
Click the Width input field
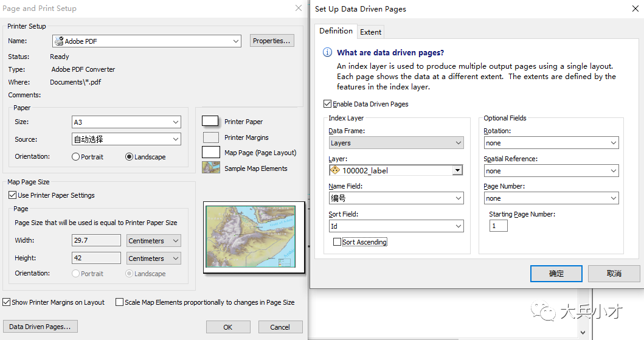click(x=96, y=240)
